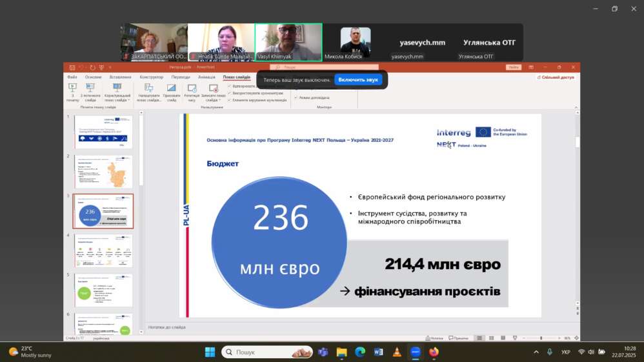Collapse the ribbon with the chevron
Viewport: 644px width, 362px height.
click(576, 107)
